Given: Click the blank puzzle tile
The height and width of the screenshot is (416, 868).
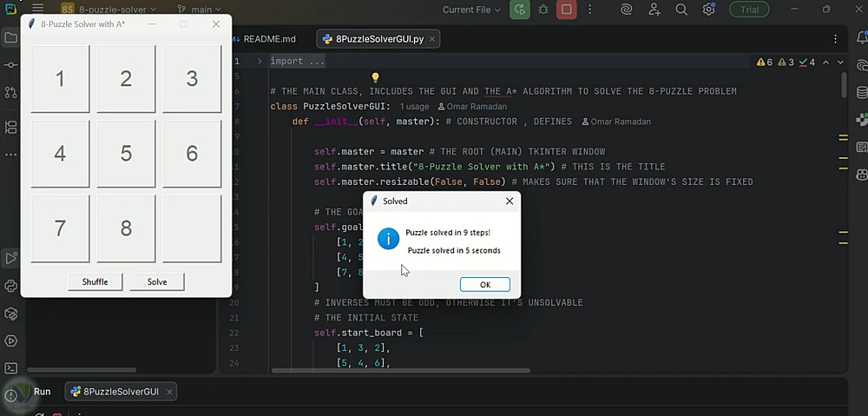Looking at the screenshot, I should tap(192, 228).
